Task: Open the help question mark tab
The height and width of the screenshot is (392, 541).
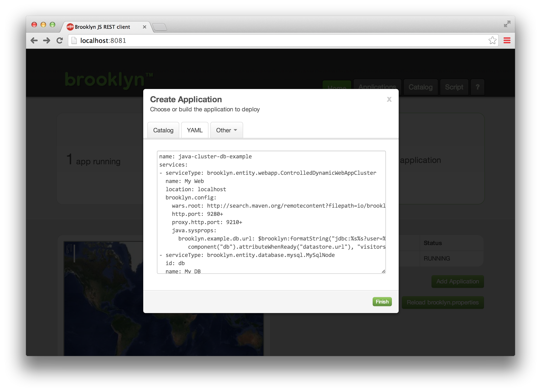Action: 477,87
